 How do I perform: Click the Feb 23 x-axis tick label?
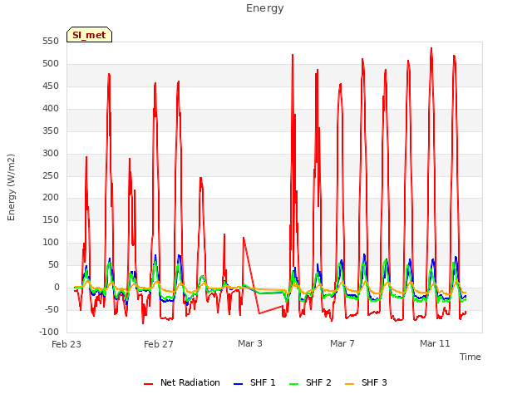click(66, 344)
